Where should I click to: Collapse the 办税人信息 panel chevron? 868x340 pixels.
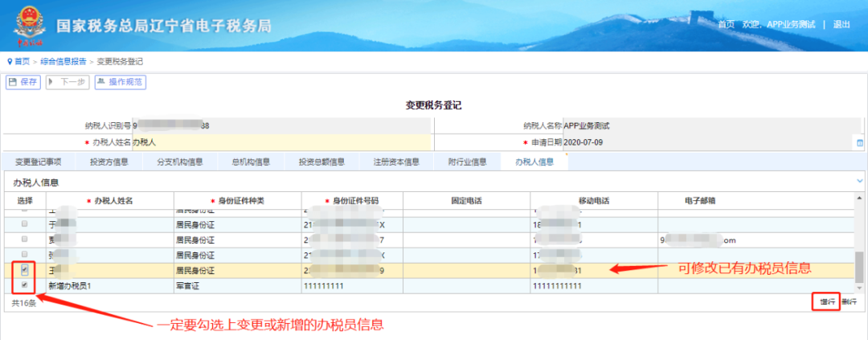pyautogui.click(x=860, y=181)
